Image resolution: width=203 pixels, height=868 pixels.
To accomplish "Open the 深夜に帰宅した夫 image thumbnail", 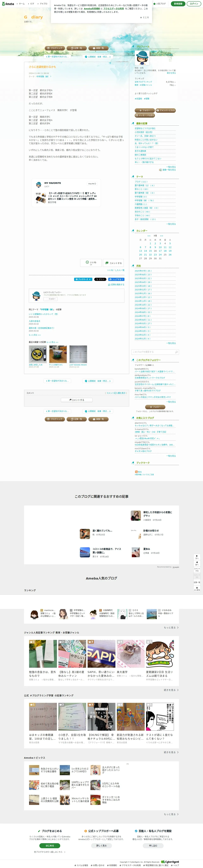I will (37, 354).
